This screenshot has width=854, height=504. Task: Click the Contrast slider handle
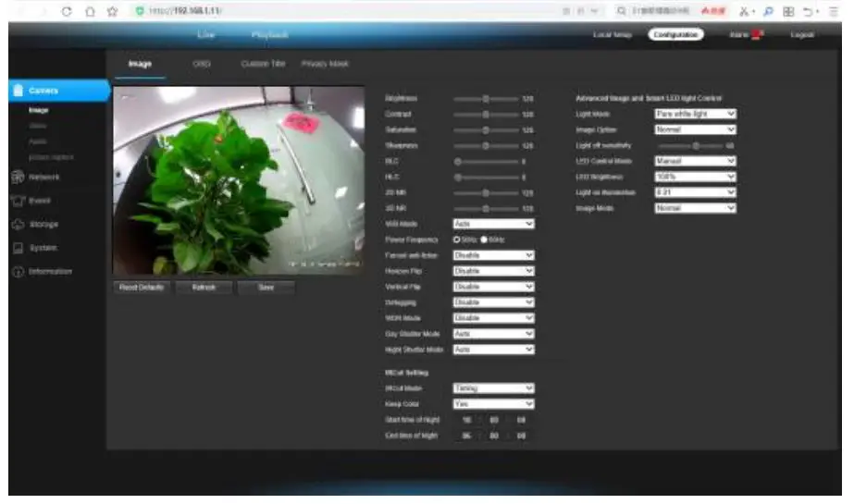pos(485,115)
